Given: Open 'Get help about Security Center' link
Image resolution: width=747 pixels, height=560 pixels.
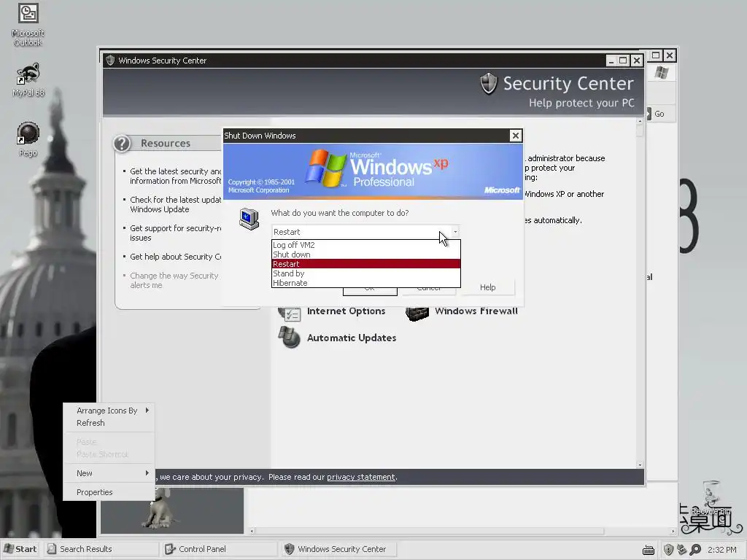Looking at the screenshot, I should tap(175, 257).
